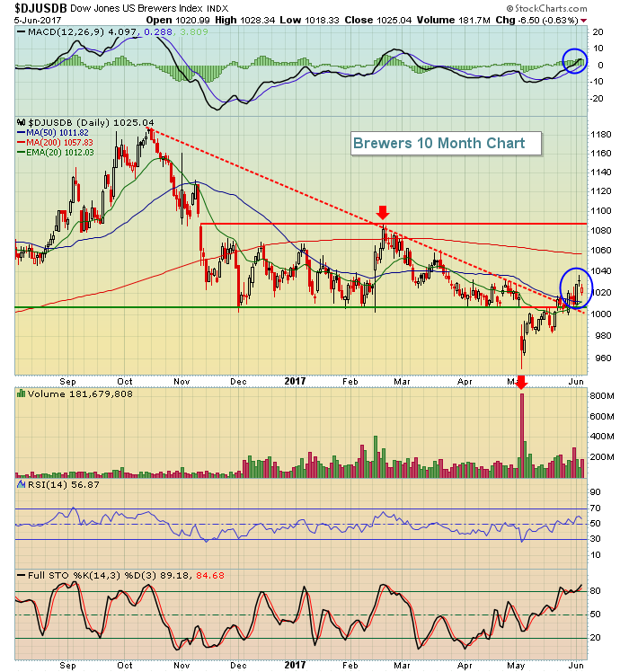
Task: Click the Volume 181,679,808 panel label
Action: [80, 393]
